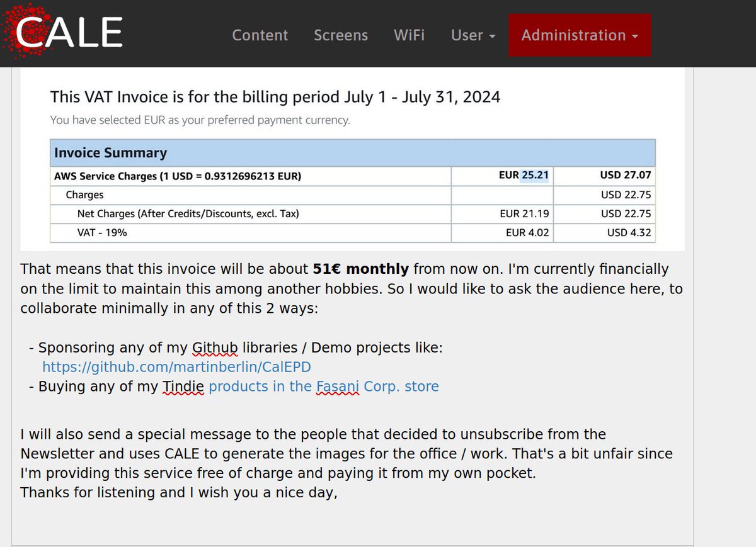Click the highlighted EUR 25.21 amount
The height and width of the screenshot is (547, 756).
point(534,176)
